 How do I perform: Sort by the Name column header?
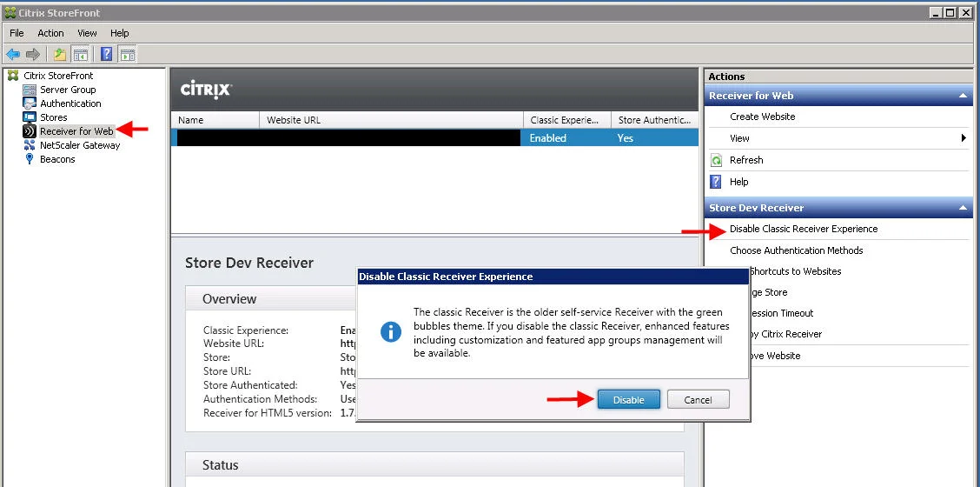pos(215,120)
